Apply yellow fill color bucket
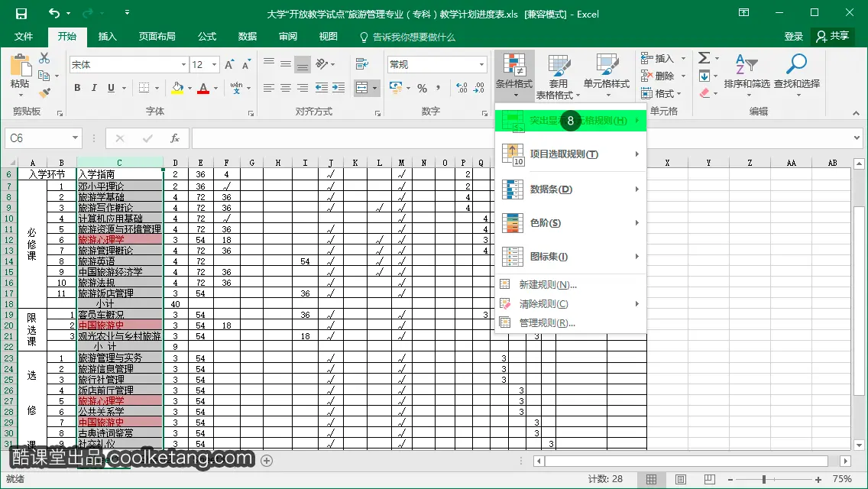 [x=178, y=88]
